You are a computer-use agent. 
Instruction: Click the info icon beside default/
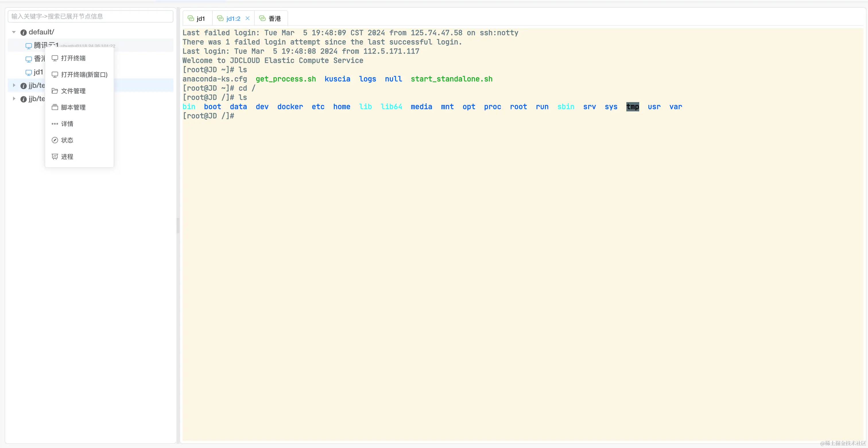[x=24, y=32]
